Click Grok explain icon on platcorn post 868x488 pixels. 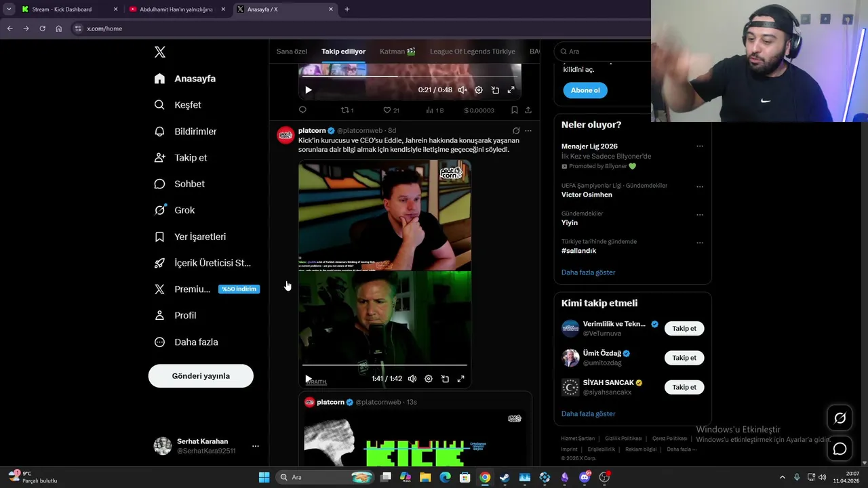(x=516, y=131)
